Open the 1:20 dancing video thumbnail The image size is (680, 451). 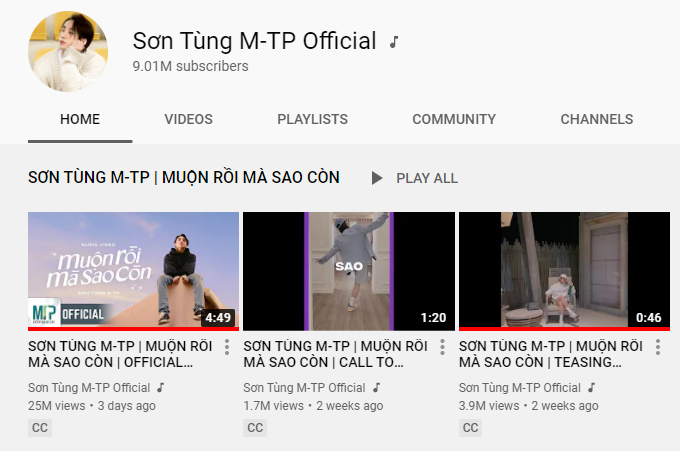(x=349, y=271)
